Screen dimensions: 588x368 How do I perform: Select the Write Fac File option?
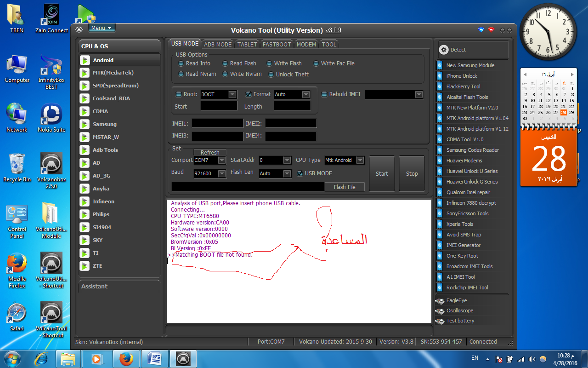click(x=334, y=63)
